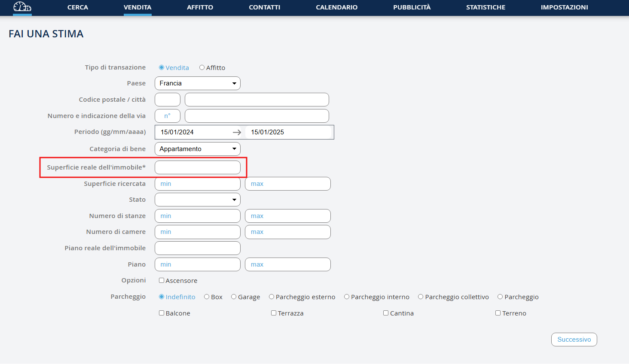629x364 pixels.
Task: Focus the Superficie reale dell'immobile field
Action: (197, 167)
